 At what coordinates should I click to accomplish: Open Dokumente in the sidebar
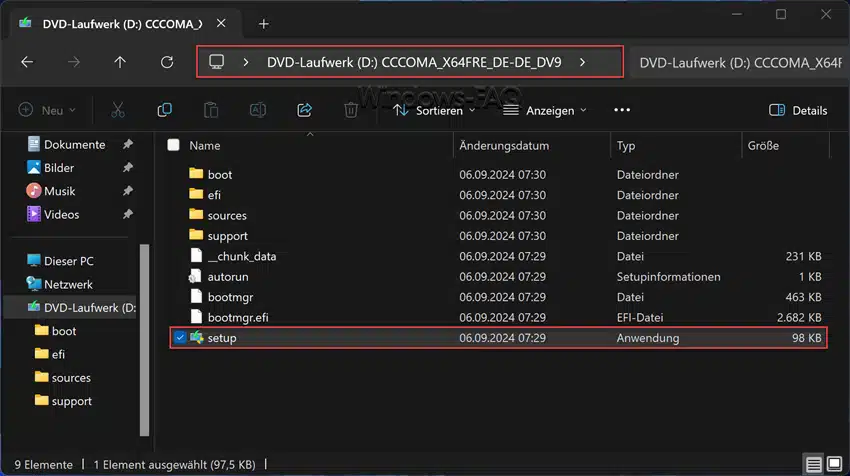[74, 144]
